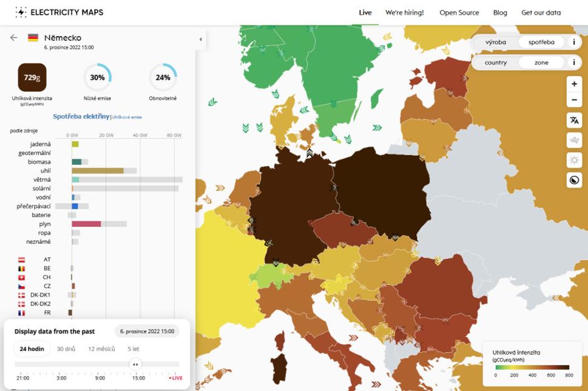Open Get our data page
Viewport: 588px width, 391px height.
click(541, 12)
